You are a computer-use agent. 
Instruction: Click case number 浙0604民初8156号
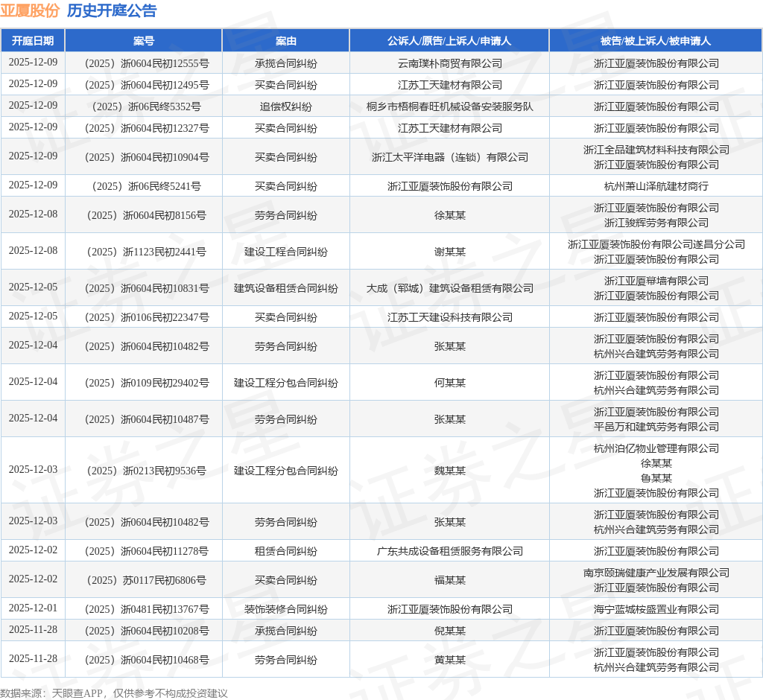point(147,215)
